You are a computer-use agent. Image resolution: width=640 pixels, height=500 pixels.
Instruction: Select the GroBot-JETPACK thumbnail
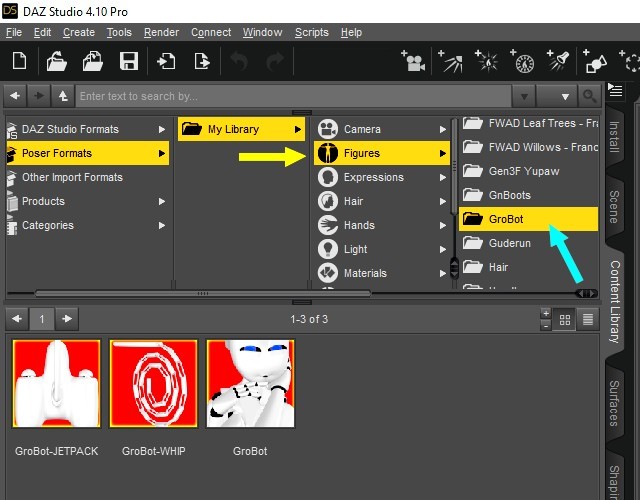(56, 384)
